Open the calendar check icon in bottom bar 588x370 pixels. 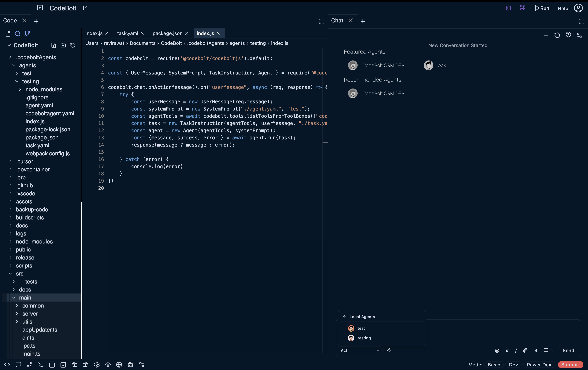[x=63, y=365]
